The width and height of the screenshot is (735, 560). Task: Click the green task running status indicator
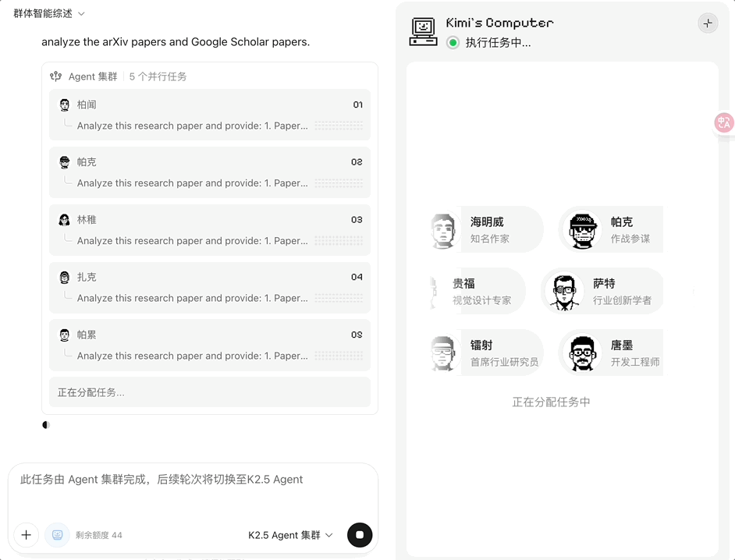click(x=453, y=43)
